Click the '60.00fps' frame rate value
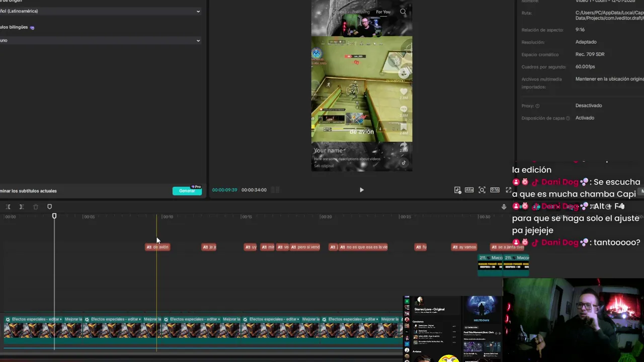The image size is (644, 362). point(585,67)
